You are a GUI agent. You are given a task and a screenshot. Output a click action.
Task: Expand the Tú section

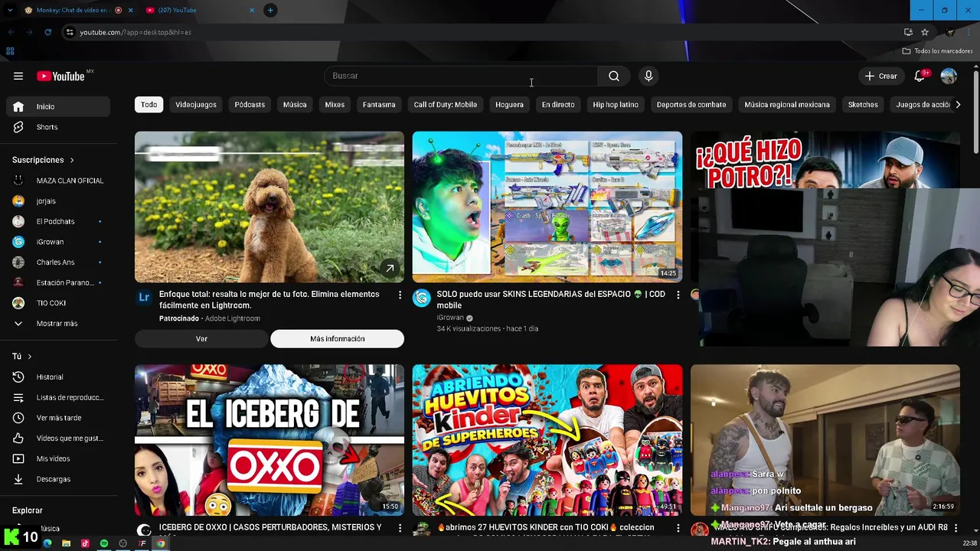click(x=22, y=357)
